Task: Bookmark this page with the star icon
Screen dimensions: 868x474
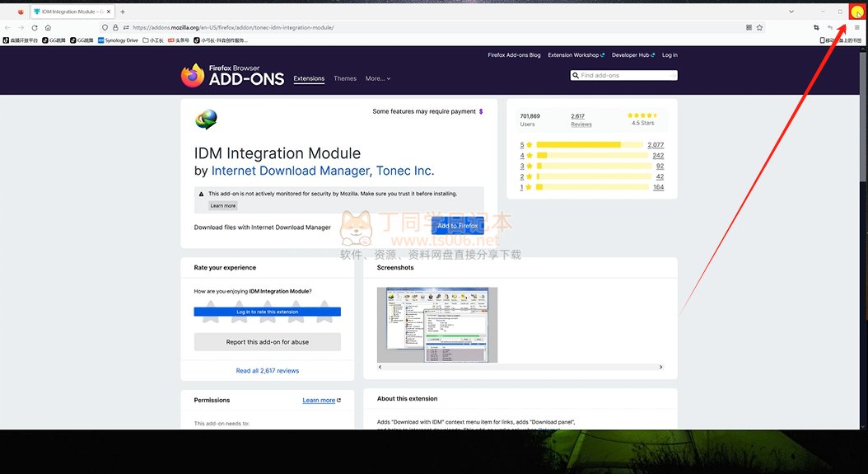Action: (759, 27)
